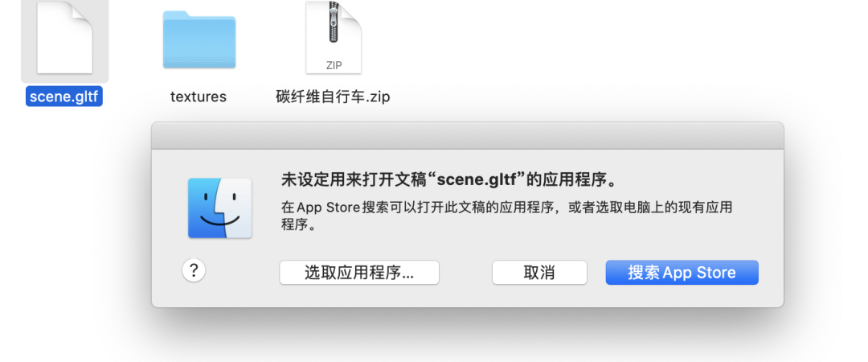868x362 pixels.
Task: Click the dialog's gray title bar
Action: pyautogui.click(x=468, y=136)
